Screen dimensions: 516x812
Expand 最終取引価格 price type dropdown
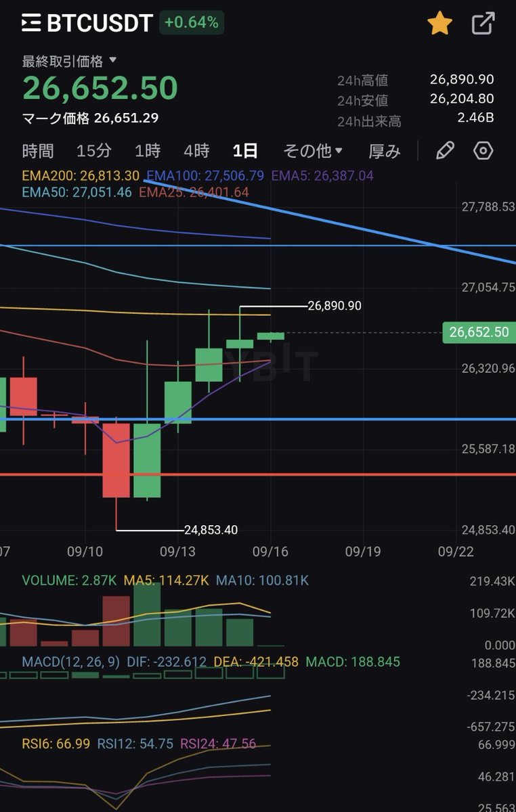pyautogui.click(x=69, y=61)
